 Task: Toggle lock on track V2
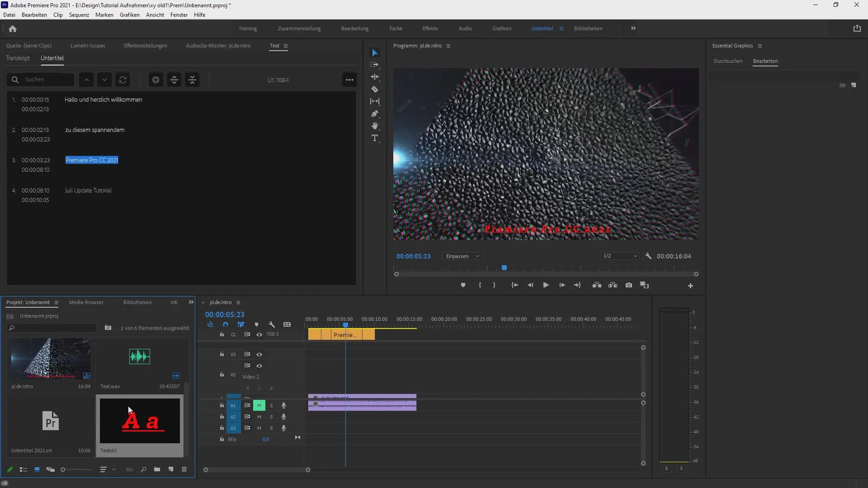point(222,374)
